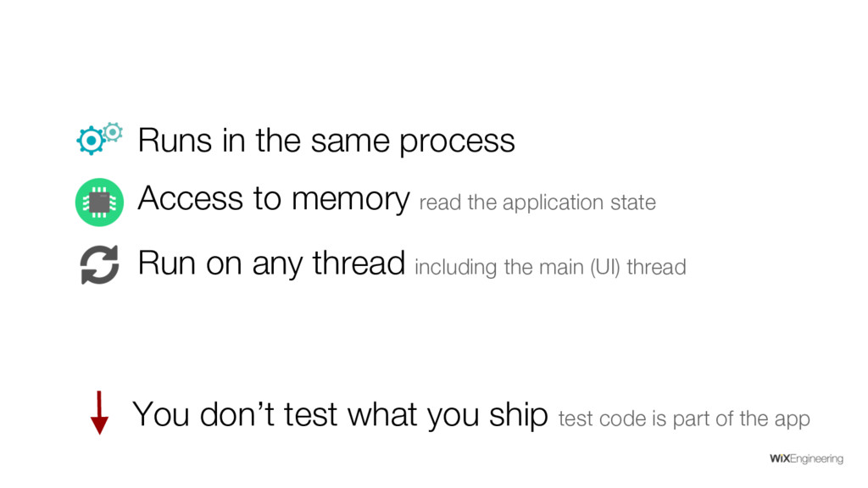Click the red downward arrow icon
The width and height of the screenshot is (868, 488).
100,413
